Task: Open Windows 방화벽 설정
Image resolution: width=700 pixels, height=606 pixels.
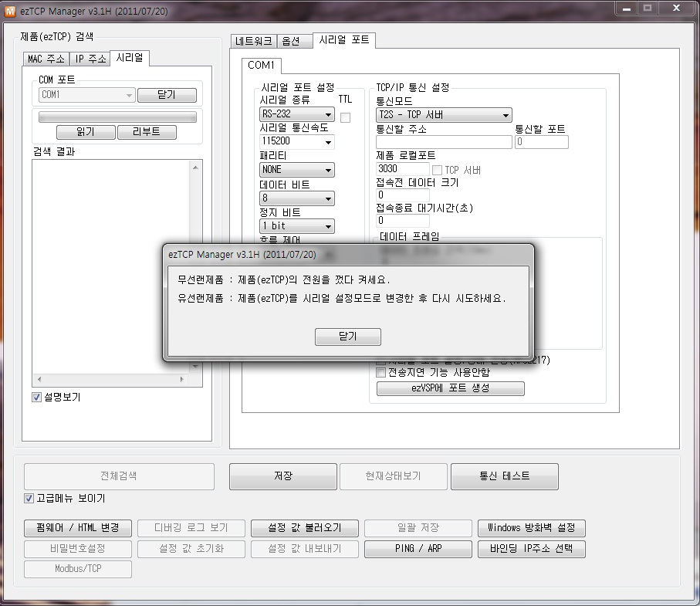Action: [531, 528]
